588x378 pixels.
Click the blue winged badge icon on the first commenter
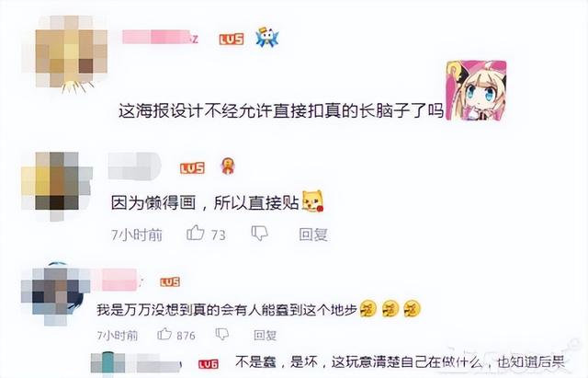(267, 37)
